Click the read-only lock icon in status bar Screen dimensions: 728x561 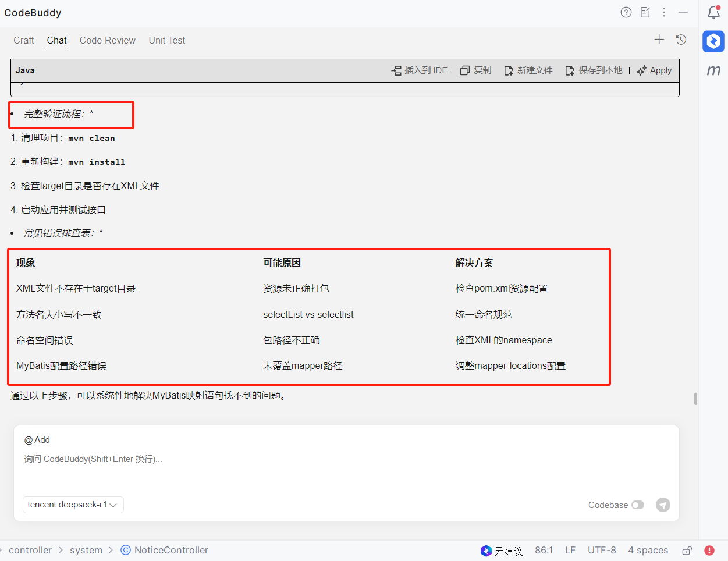(687, 550)
